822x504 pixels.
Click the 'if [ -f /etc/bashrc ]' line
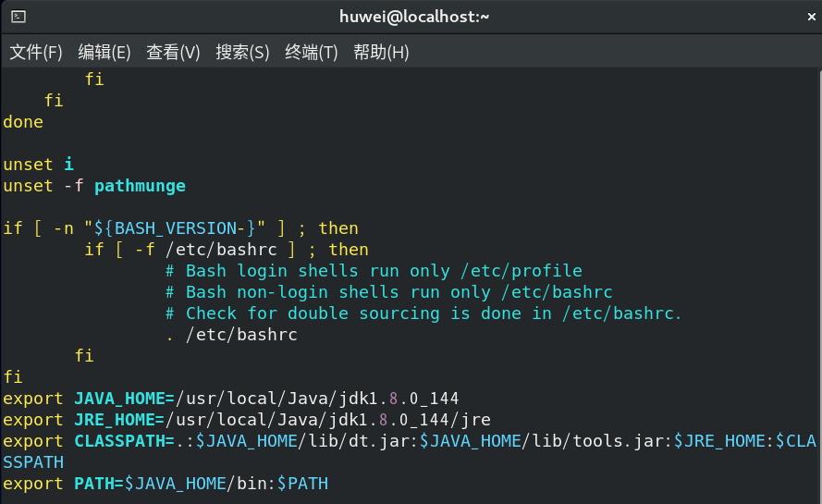point(227,250)
